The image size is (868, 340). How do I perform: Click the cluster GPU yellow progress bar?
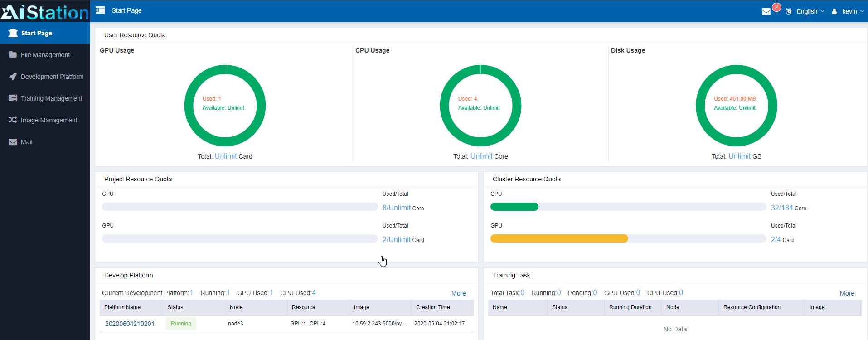click(x=559, y=238)
